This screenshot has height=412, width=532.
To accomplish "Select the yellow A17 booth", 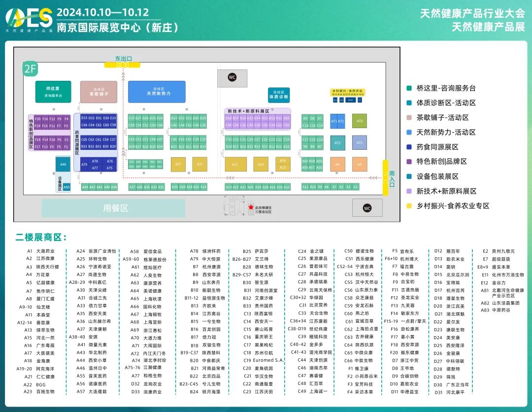I will point(235,164).
